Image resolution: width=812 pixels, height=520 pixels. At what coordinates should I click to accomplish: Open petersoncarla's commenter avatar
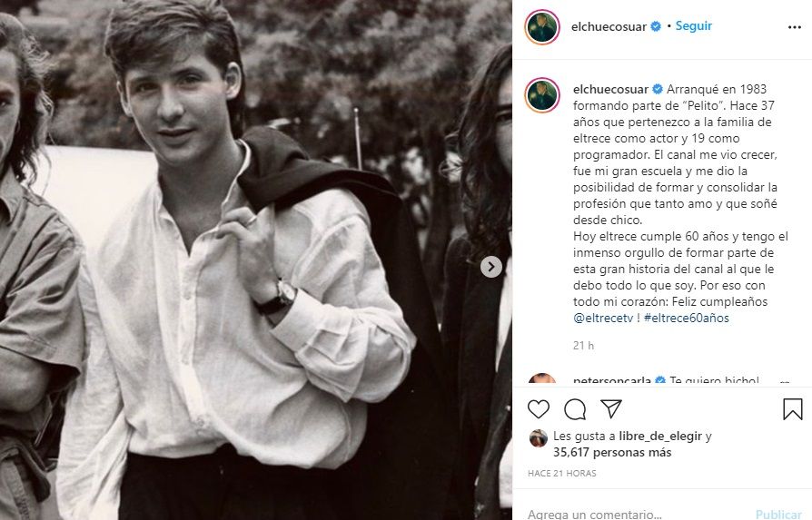(x=542, y=381)
